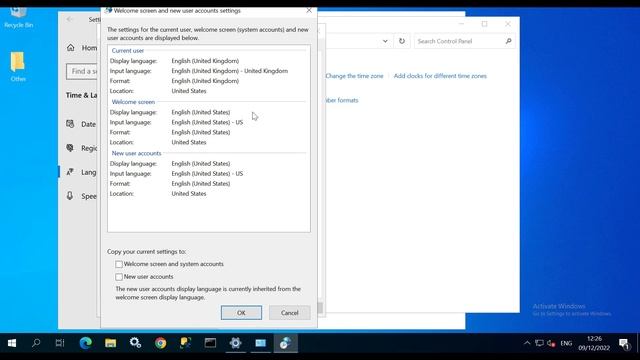Tick Welcome screen and system accounts checkbox
This screenshot has height=360, width=640.
[119, 264]
